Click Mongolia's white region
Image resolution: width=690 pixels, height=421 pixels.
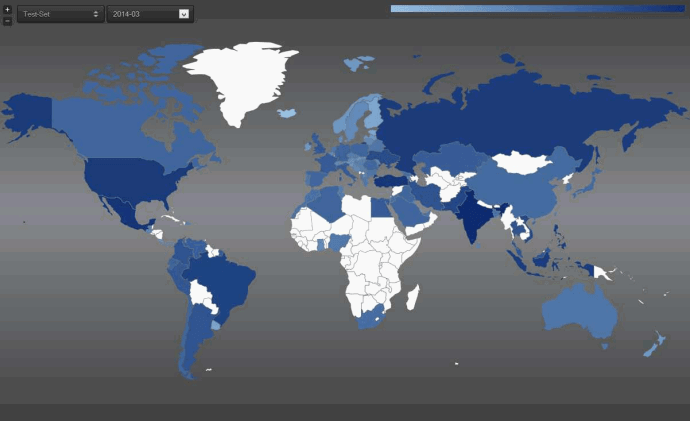click(522, 162)
